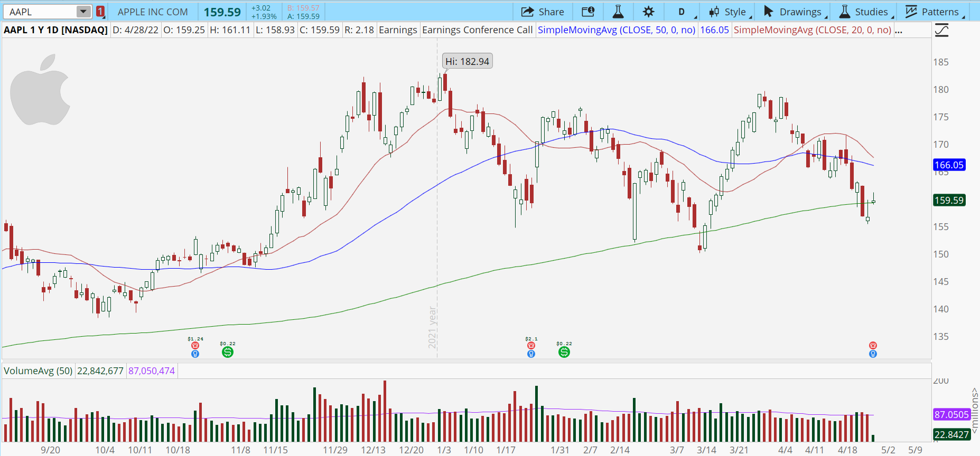This screenshot has width=980, height=456.
Task: Open the chart info book icon
Action: 588,12
